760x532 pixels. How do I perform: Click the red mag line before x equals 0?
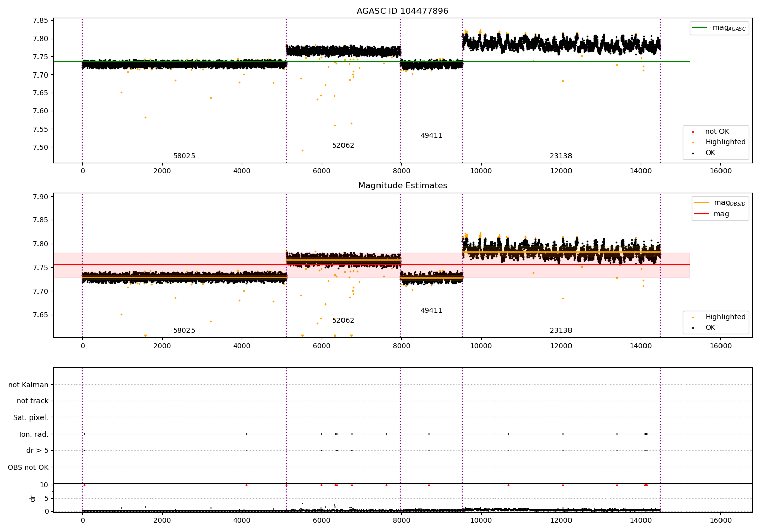coord(67,265)
